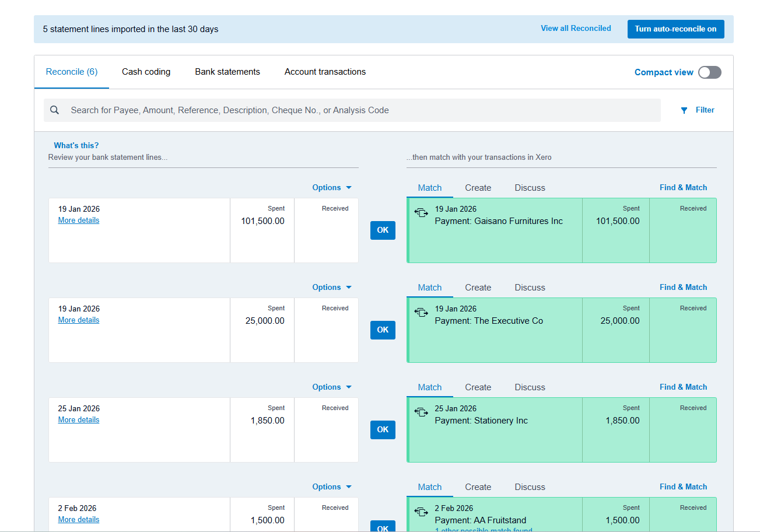Select Discuss tab for AA Fruitstand row

530,487
